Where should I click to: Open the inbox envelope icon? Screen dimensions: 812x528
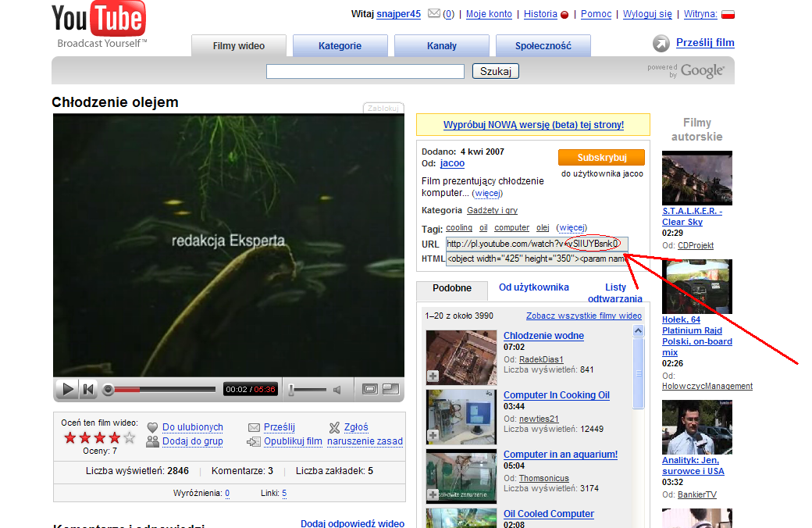click(434, 13)
